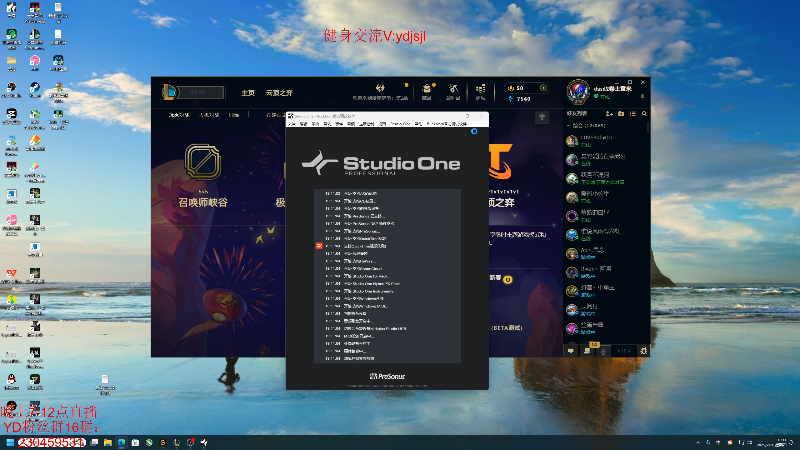Screen dimensions: 800x450
Task: Select the friend whose status shows a 云顶之弈 match
Action: click(605, 178)
